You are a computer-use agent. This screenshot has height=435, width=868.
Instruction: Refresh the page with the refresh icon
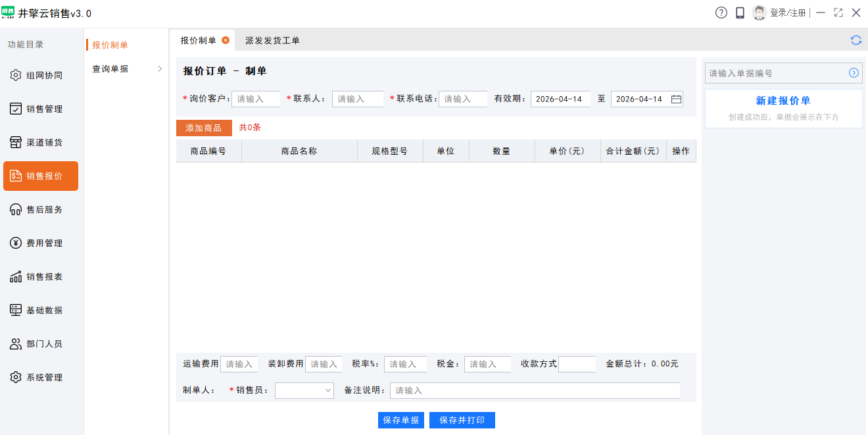[856, 39]
